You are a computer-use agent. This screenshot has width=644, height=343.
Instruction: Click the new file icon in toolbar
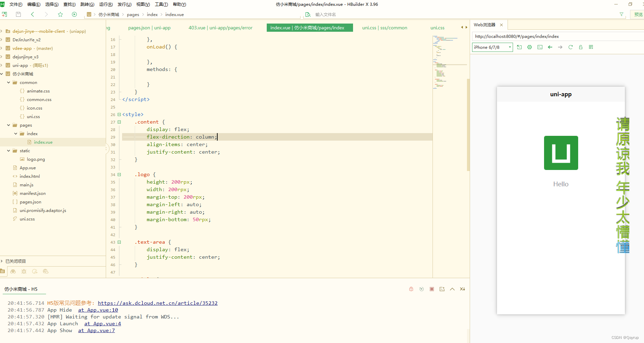click(4, 14)
